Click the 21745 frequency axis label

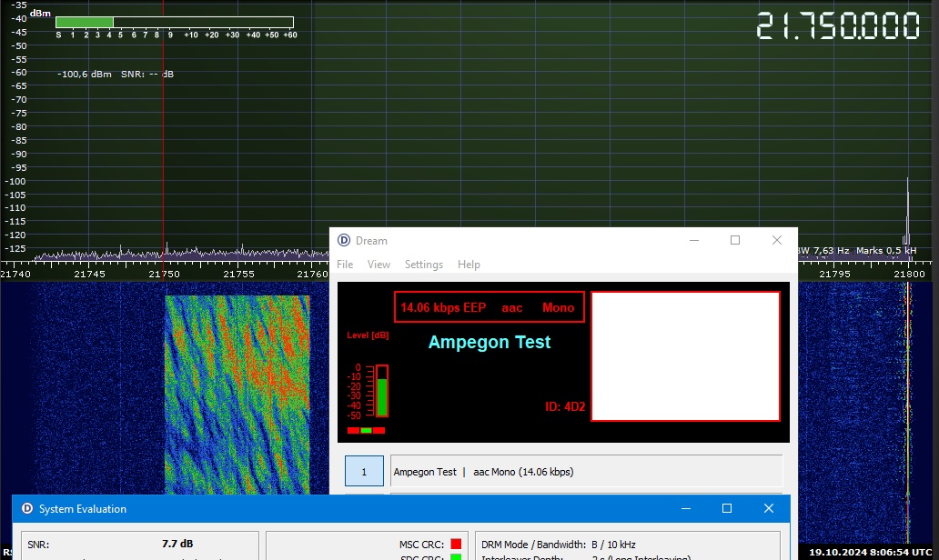[x=89, y=274]
